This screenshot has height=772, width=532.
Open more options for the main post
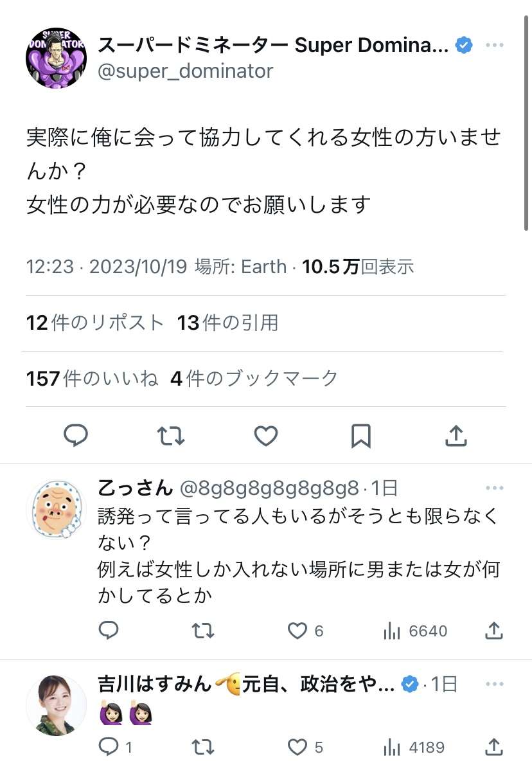pos(494,45)
